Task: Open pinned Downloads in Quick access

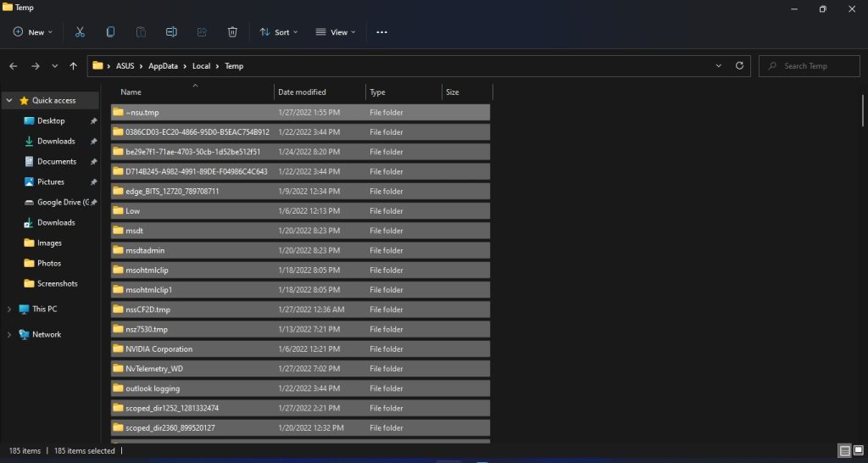Action: pyautogui.click(x=56, y=142)
